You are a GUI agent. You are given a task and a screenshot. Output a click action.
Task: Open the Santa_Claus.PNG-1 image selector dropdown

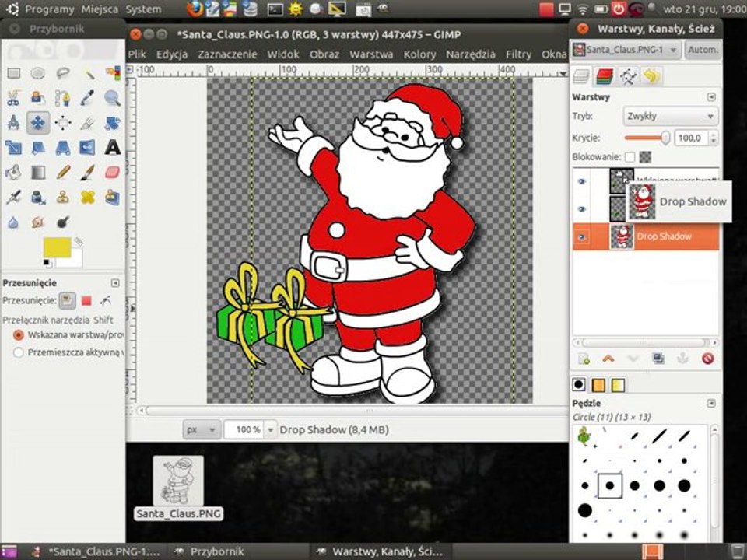coord(626,50)
